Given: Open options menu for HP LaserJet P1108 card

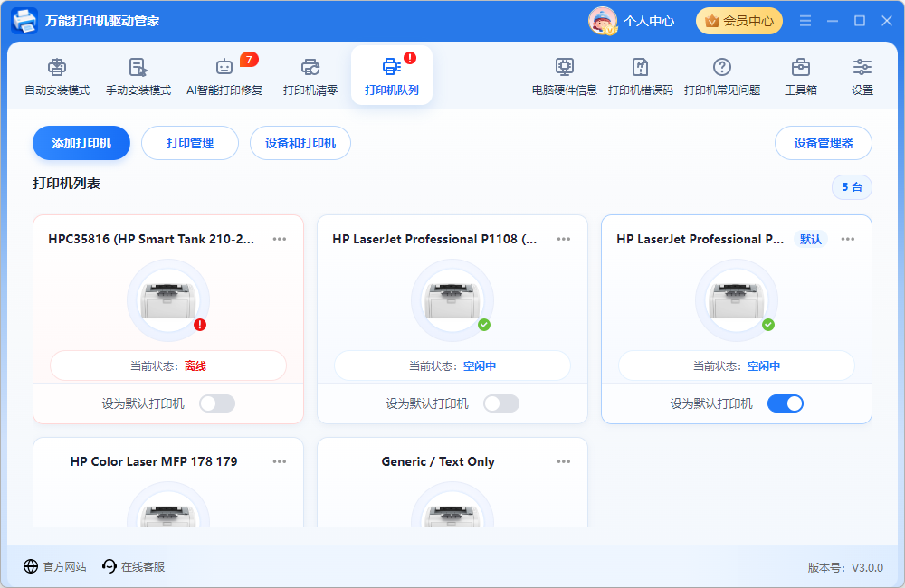Looking at the screenshot, I should 564,239.
